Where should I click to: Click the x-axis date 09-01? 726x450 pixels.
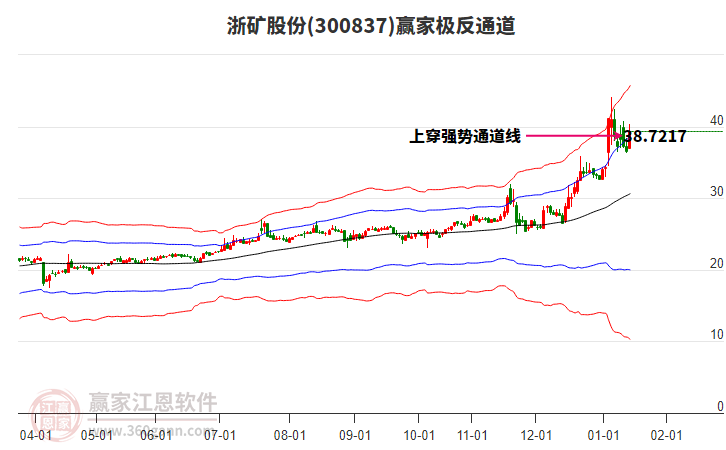click(355, 435)
